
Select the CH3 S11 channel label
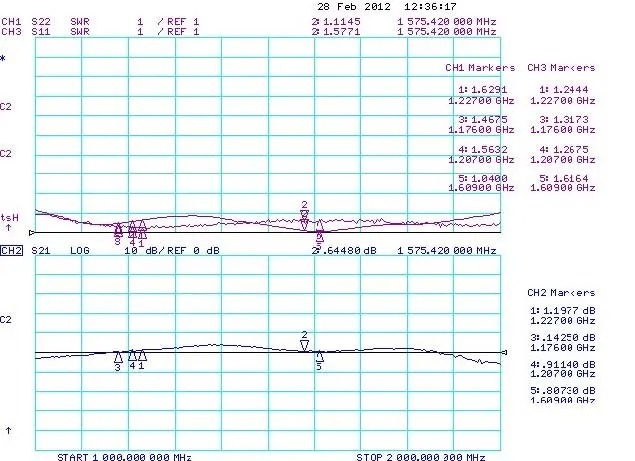[x=27, y=31]
